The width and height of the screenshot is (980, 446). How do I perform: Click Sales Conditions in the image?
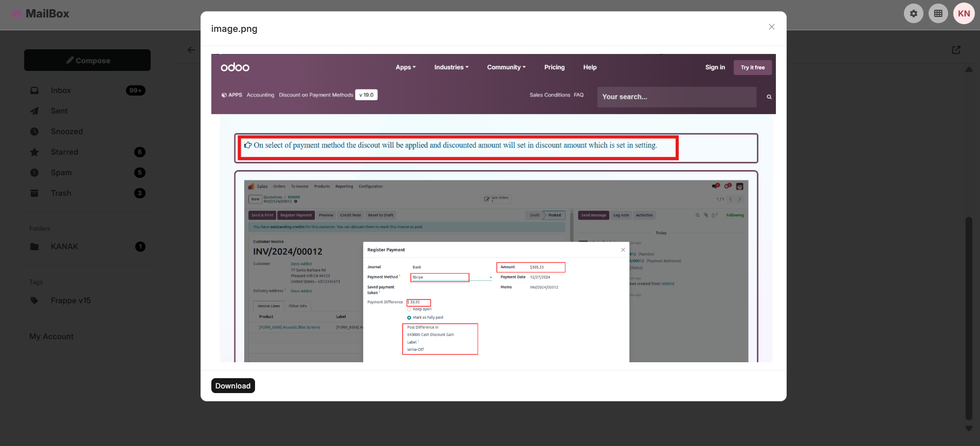click(550, 95)
